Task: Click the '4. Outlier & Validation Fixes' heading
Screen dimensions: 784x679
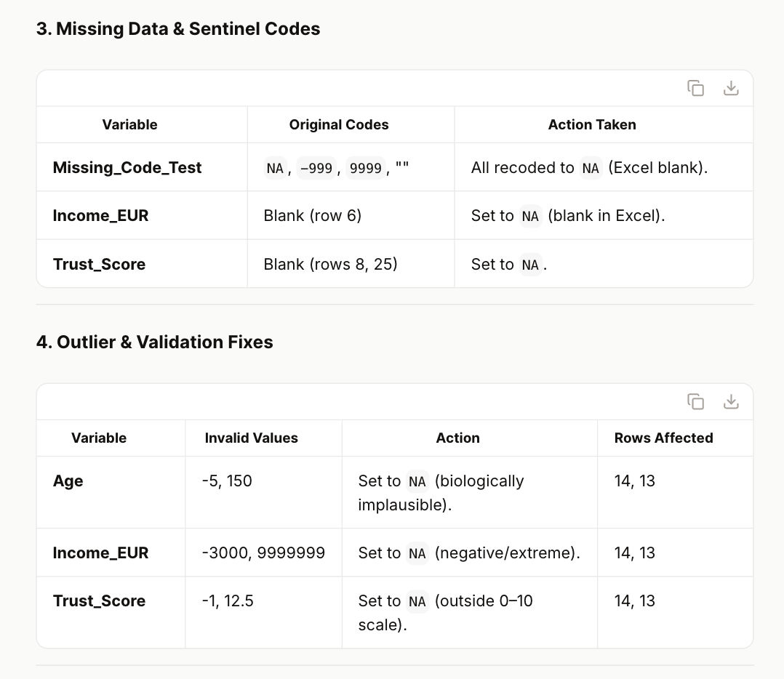Action: pos(155,342)
